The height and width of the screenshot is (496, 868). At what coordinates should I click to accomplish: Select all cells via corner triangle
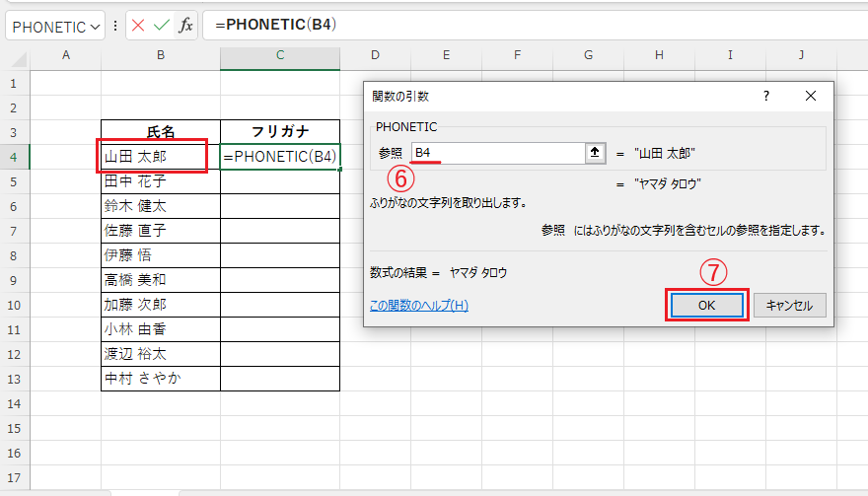click(19, 59)
